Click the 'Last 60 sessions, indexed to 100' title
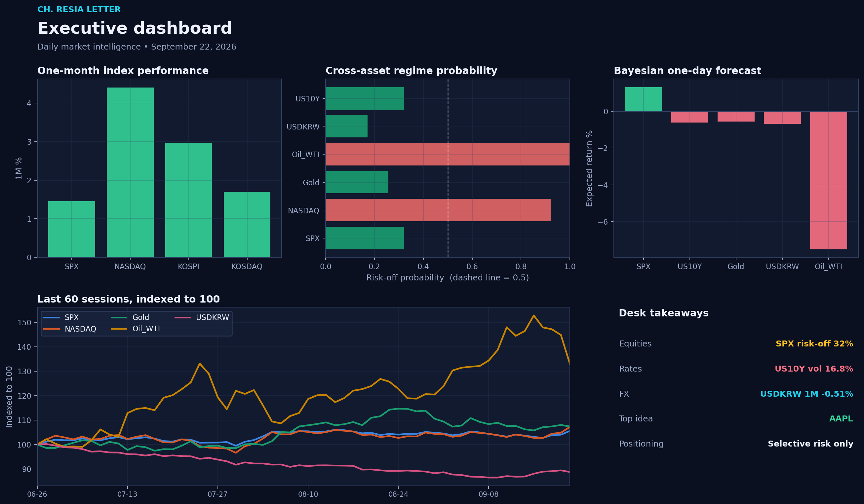Screen dimensions: 864x504 pyautogui.click(x=129, y=300)
